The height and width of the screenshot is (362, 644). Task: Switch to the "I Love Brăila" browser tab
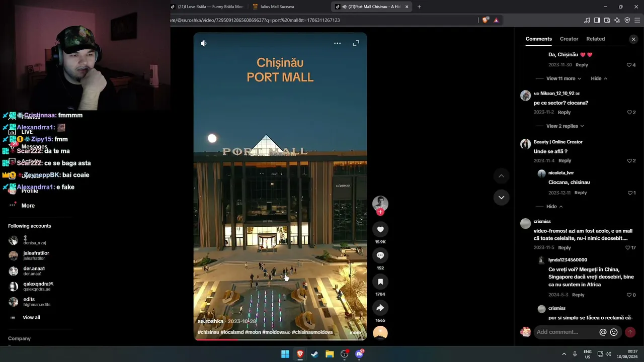click(206, 7)
